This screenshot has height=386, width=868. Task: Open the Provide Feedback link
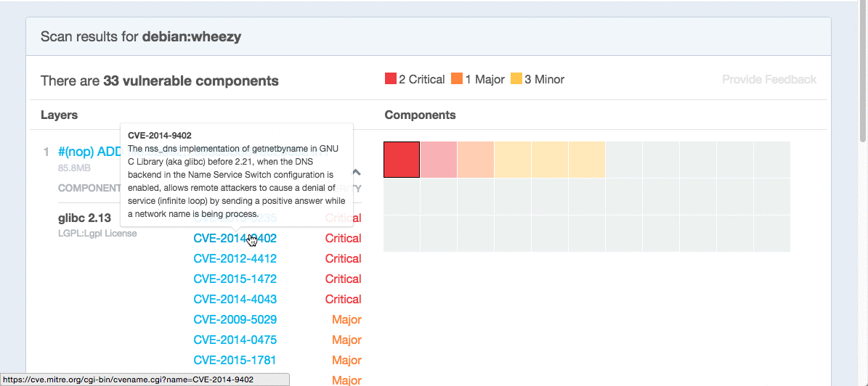(768, 79)
